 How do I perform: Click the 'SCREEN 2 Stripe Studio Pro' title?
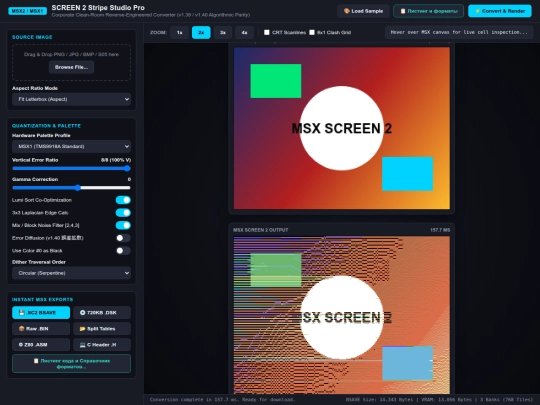(x=98, y=8)
